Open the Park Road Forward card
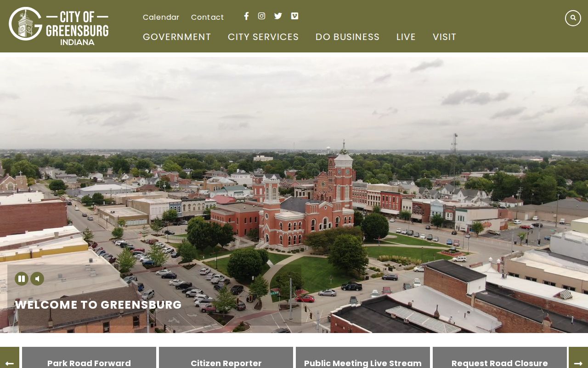The image size is (588, 368). [x=89, y=358]
